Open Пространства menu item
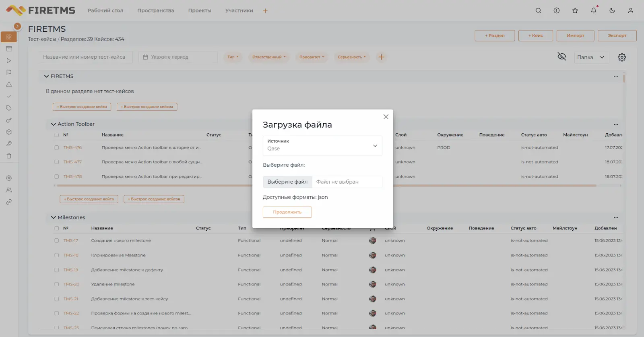This screenshot has height=337, width=644. tap(156, 10)
